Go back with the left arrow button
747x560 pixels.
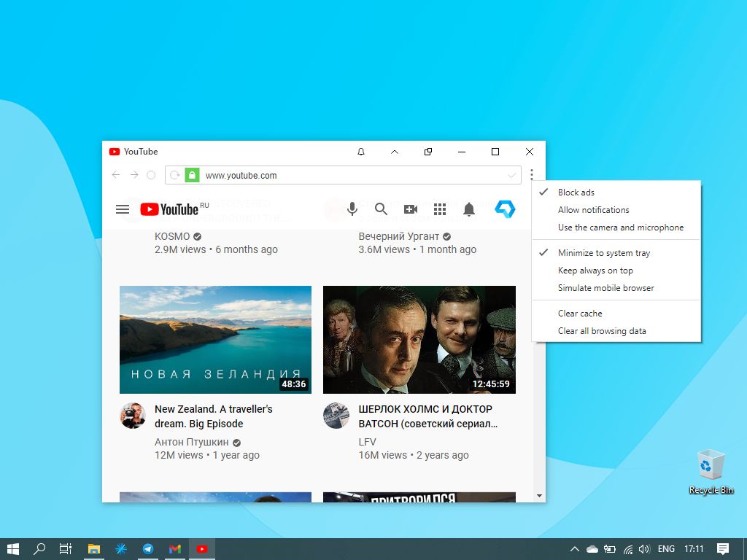pyautogui.click(x=116, y=175)
